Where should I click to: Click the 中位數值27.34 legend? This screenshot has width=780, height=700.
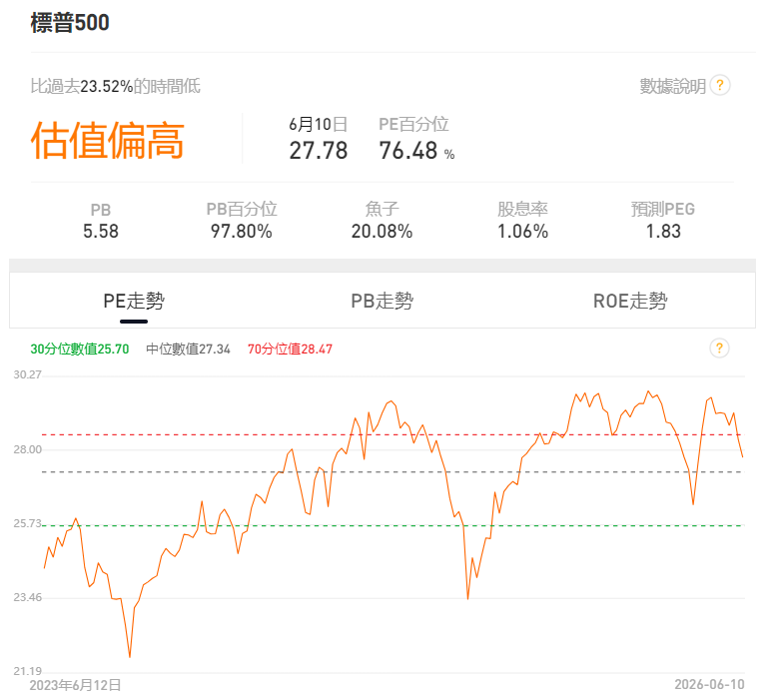(188, 349)
